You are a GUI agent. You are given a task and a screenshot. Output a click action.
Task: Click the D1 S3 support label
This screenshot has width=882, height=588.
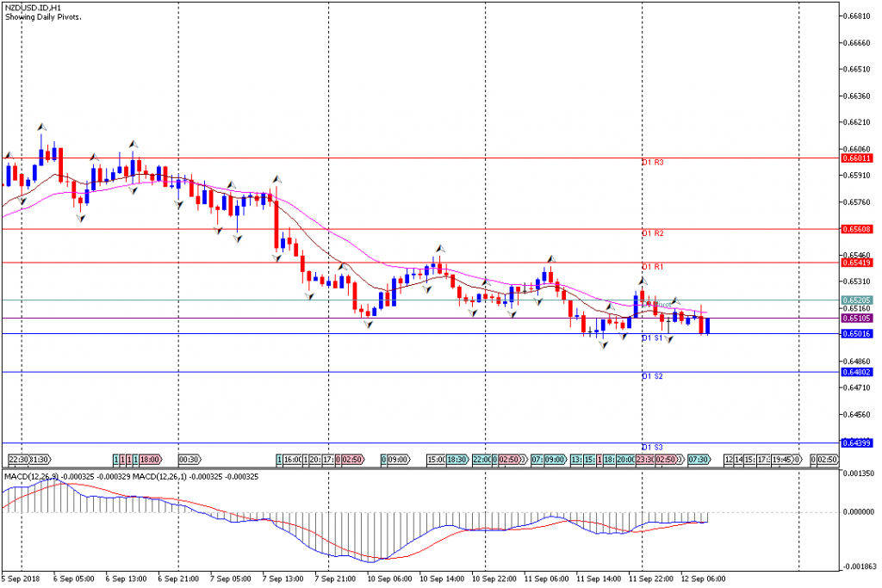(652, 448)
